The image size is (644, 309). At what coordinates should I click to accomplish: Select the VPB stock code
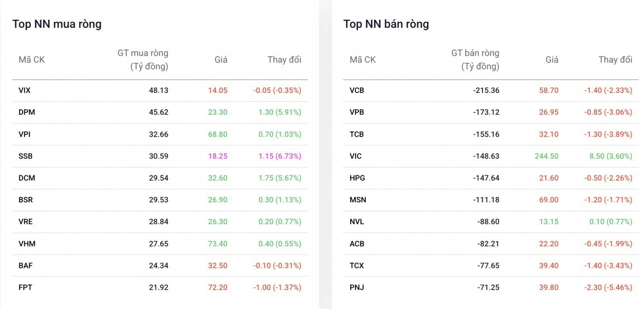pyautogui.click(x=357, y=112)
